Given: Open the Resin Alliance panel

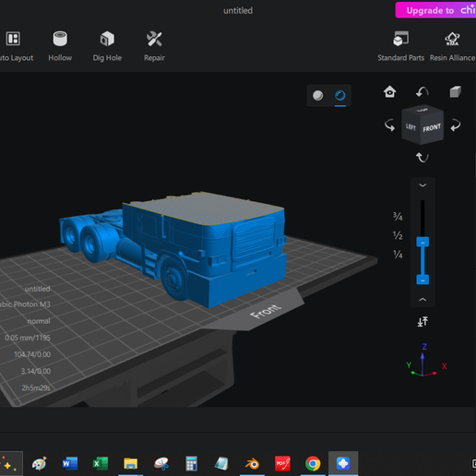Looking at the screenshot, I should [x=452, y=46].
